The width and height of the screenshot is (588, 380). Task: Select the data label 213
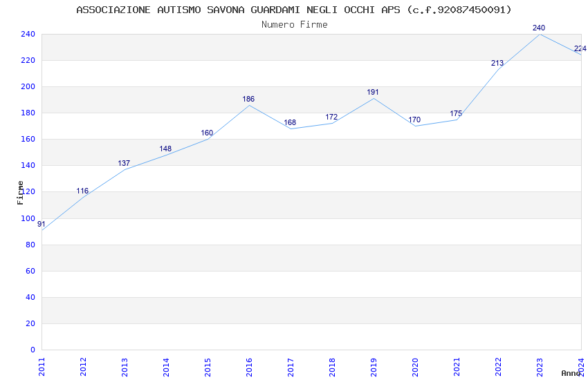click(497, 64)
